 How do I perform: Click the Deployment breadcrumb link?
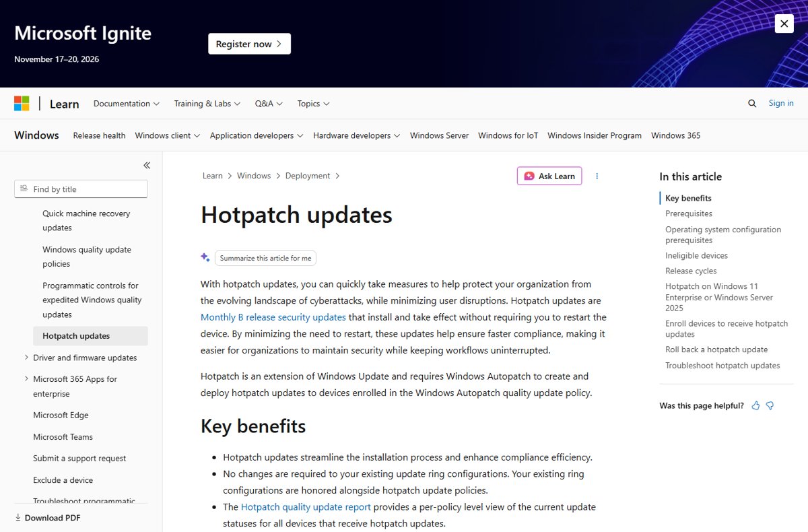[308, 176]
